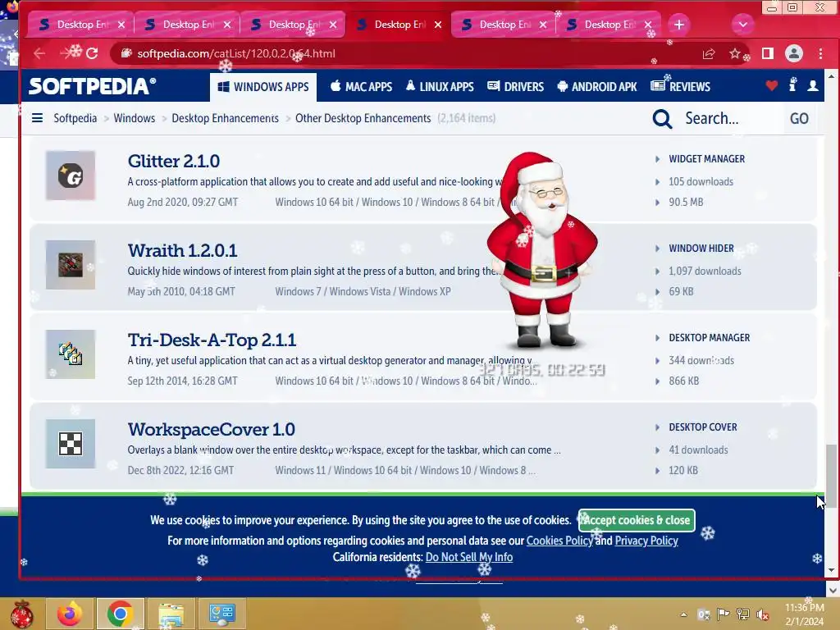Open the Windows Apps tab
This screenshot has height=630, width=840.
(263, 87)
